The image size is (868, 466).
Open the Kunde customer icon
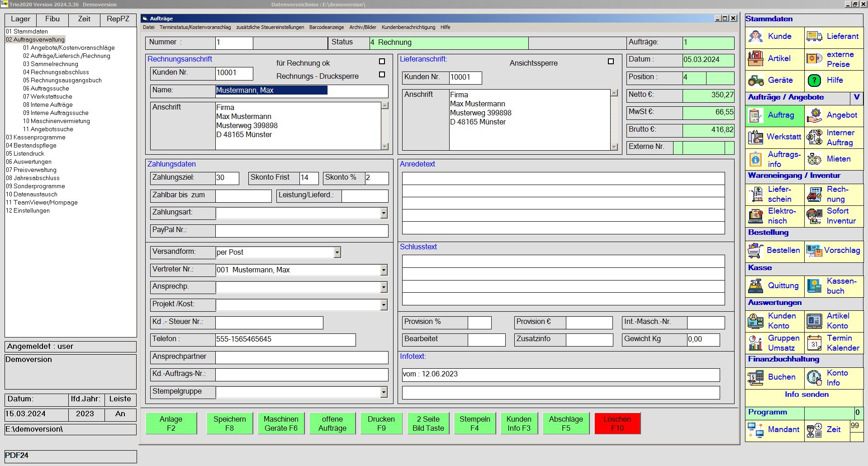pyautogui.click(x=755, y=37)
